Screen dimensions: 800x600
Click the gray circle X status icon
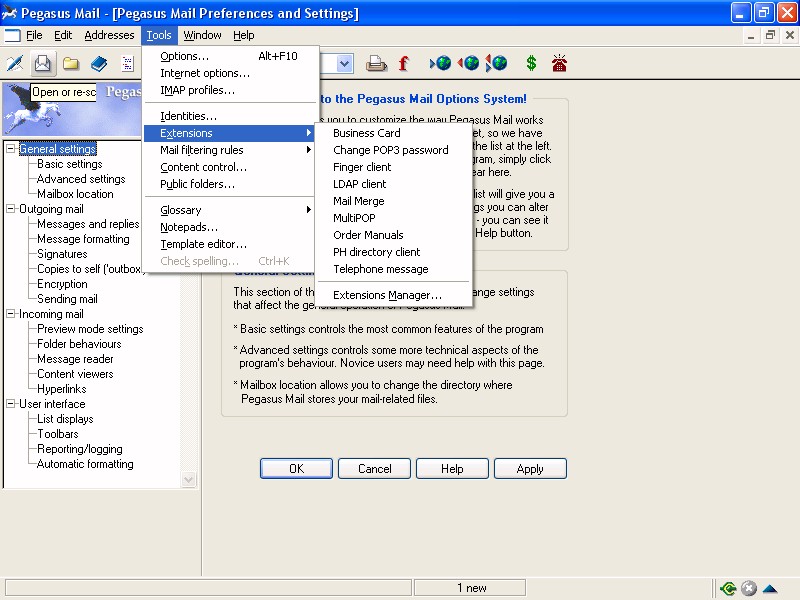pyautogui.click(x=748, y=588)
